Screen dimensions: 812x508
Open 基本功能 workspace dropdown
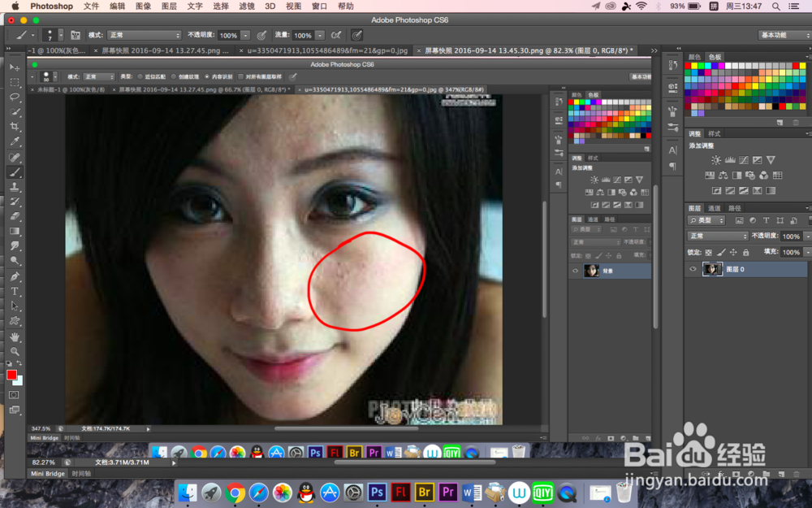784,35
